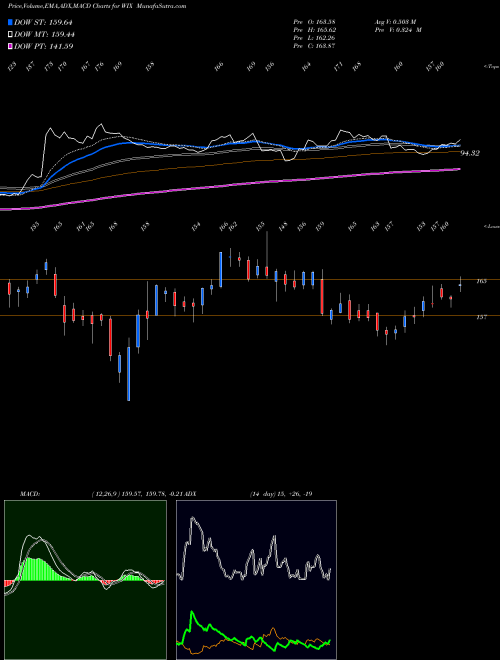Click the 157 price level label

[x=481, y=317]
